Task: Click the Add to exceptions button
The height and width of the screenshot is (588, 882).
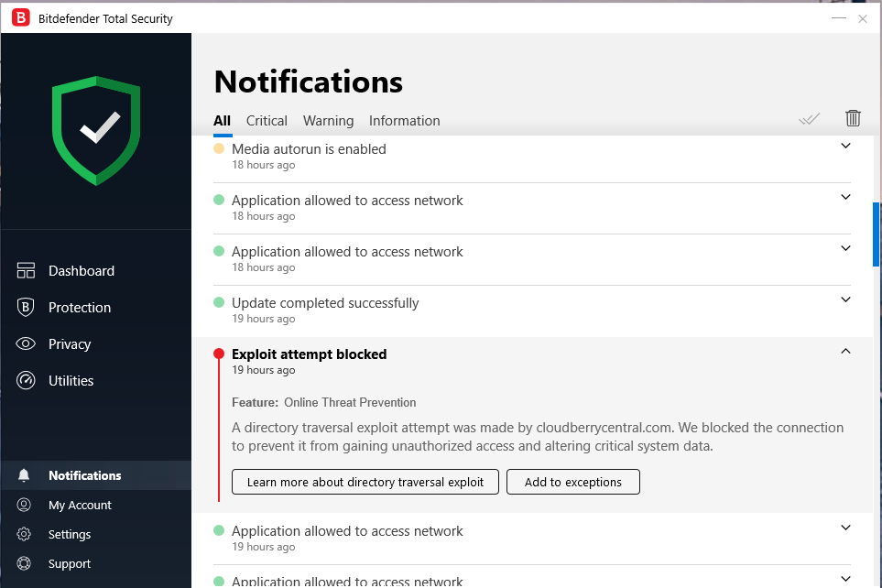Action: [x=572, y=482]
